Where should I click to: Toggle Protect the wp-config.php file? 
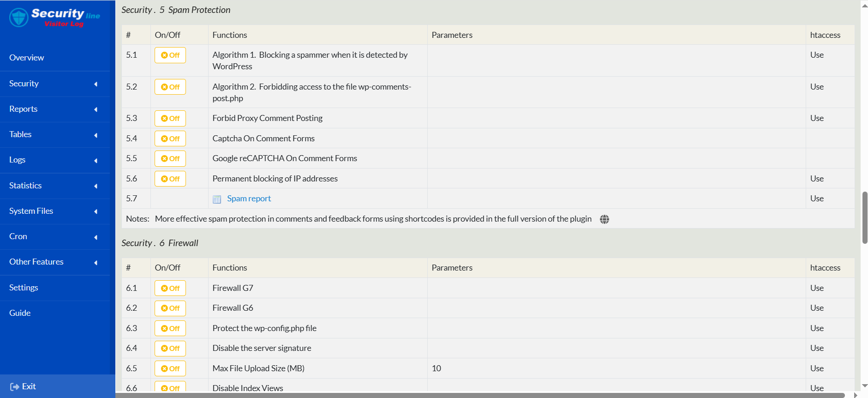[170, 329]
